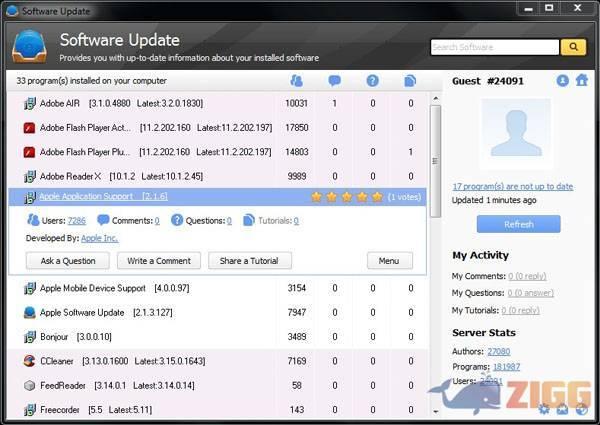Click the 14803 users count value

(297, 152)
